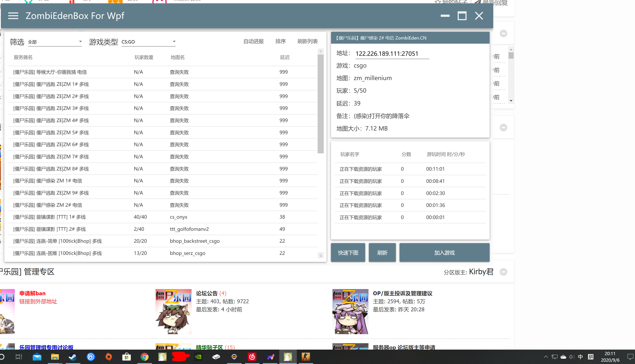
Task: Open Microsoft Store from the taskbar
Action: [x=126, y=357]
